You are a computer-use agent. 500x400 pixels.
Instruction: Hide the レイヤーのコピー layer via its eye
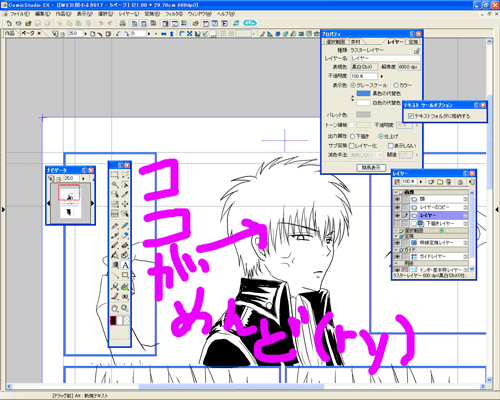[397, 207]
